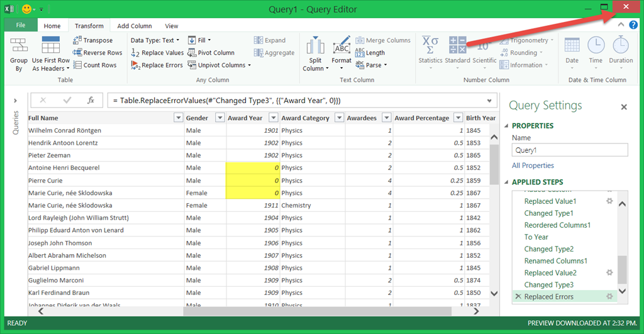Switch to the Add Column tab
Screen dimensions: 644x334
click(x=135, y=26)
